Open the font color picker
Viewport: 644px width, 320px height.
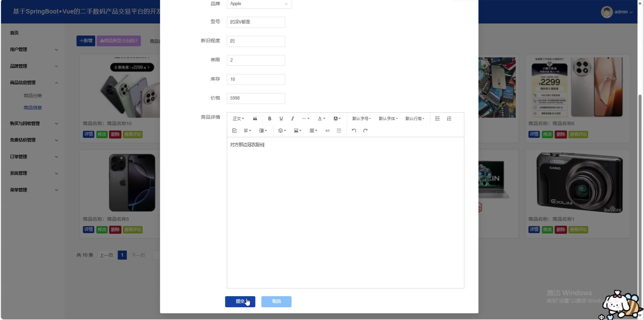321,119
